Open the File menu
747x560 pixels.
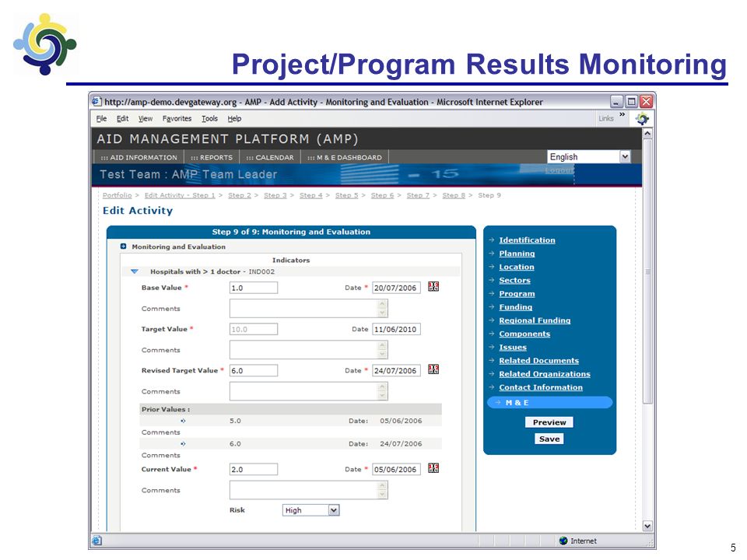click(x=101, y=118)
